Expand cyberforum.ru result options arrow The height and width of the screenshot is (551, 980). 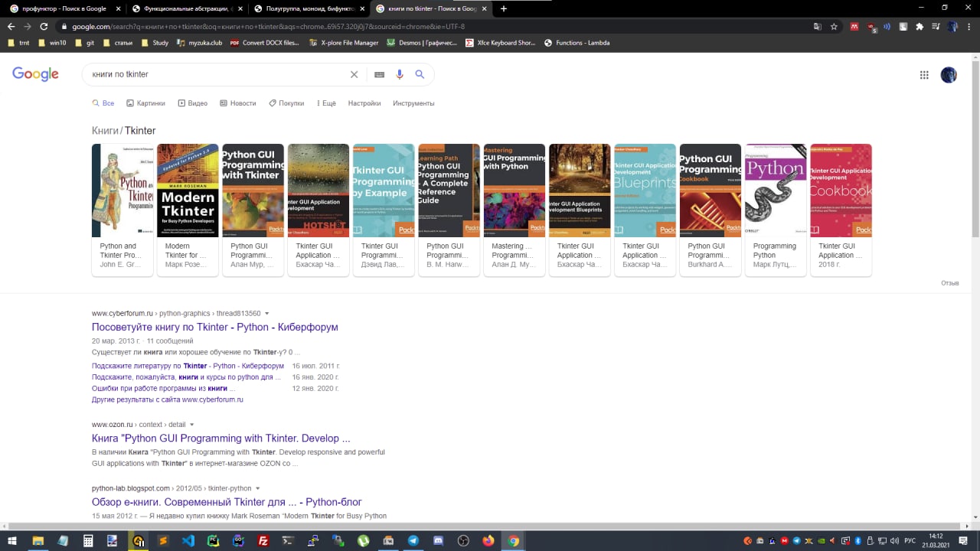tap(267, 314)
